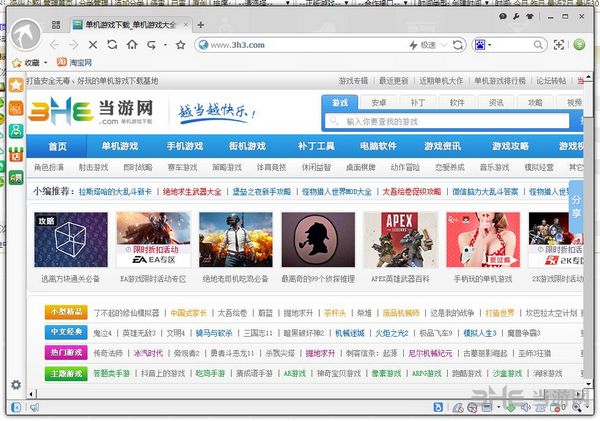Open the browser wrench settings icon
Screen dimensions: 600x421
pyautogui.click(x=516, y=16)
